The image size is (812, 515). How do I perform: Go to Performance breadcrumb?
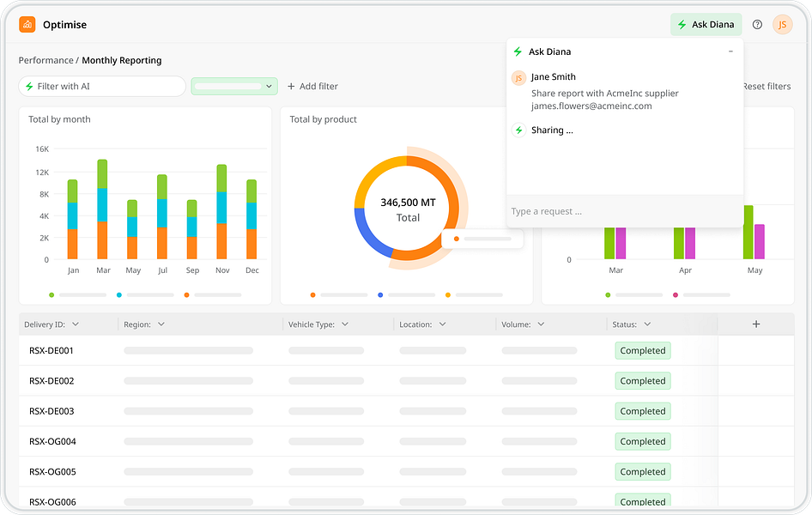tap(45, 61)
